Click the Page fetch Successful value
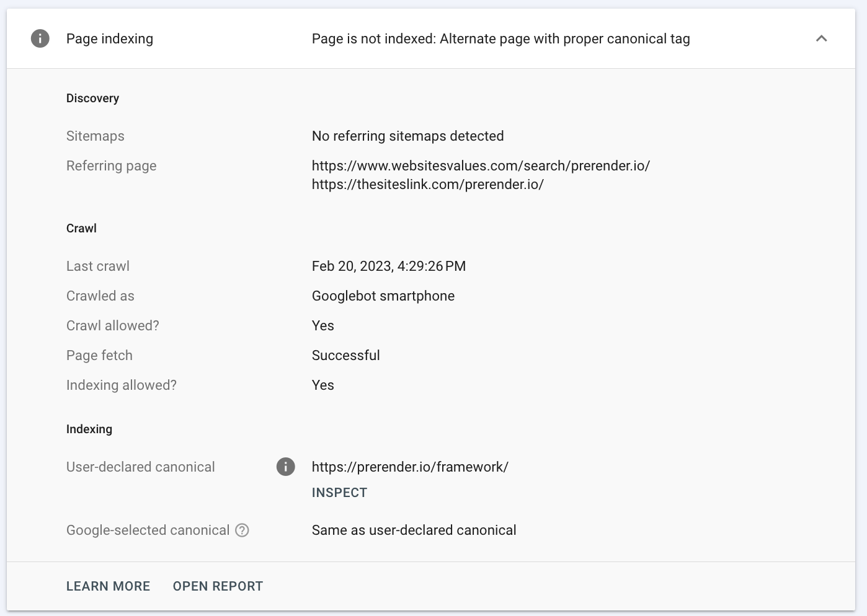 pos(345,356)
